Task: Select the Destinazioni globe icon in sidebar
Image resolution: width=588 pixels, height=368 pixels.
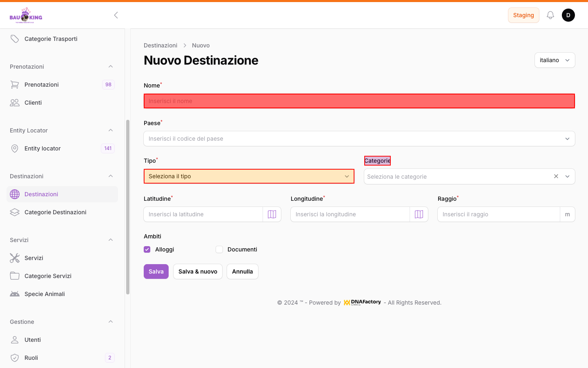Action: click(15, 194)
